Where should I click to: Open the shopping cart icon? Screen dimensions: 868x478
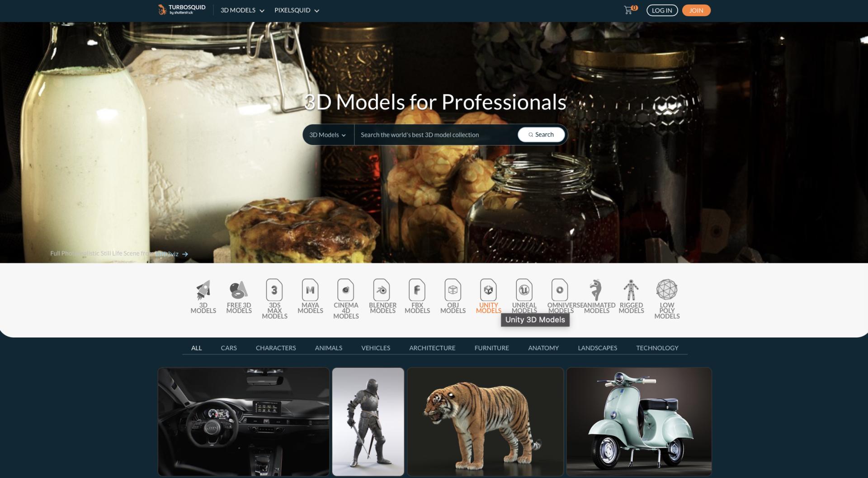click(628, 10)
